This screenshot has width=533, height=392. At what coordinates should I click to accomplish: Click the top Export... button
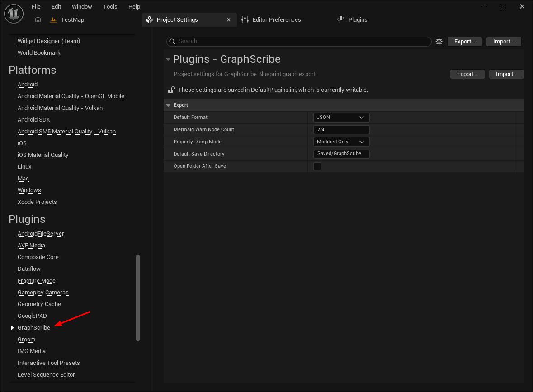coord(464,42)
